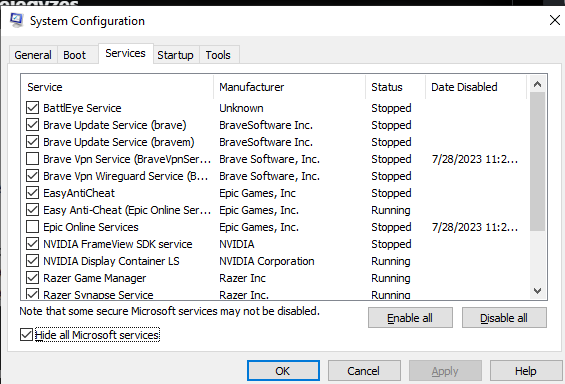Click Brave Vpn Wireguard Service row name
Screen dimensions: 565x384
pyautogui.click(x=126, y=176)
